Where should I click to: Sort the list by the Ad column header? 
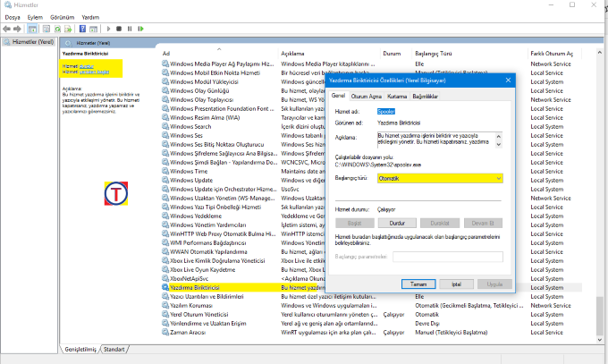(x=166, y=54)
